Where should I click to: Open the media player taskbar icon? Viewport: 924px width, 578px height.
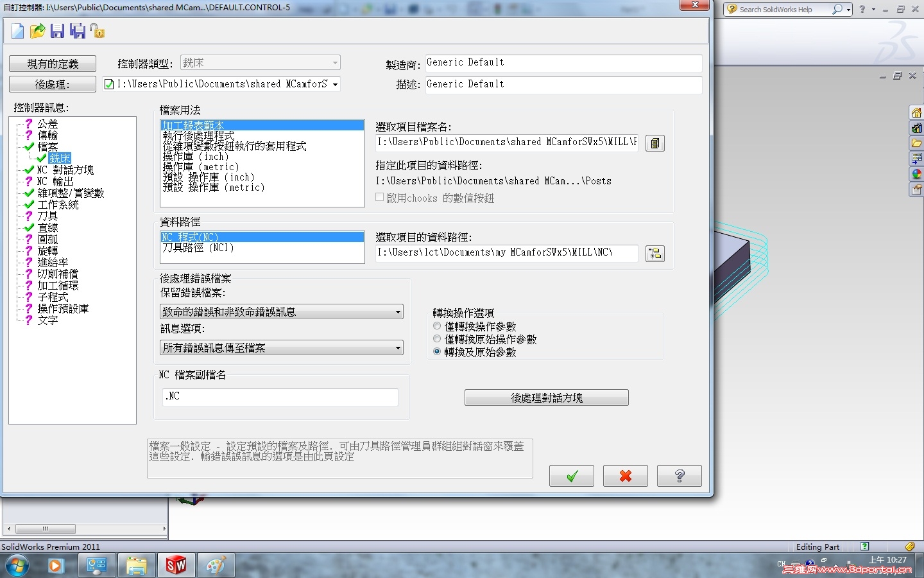[56, 566]
